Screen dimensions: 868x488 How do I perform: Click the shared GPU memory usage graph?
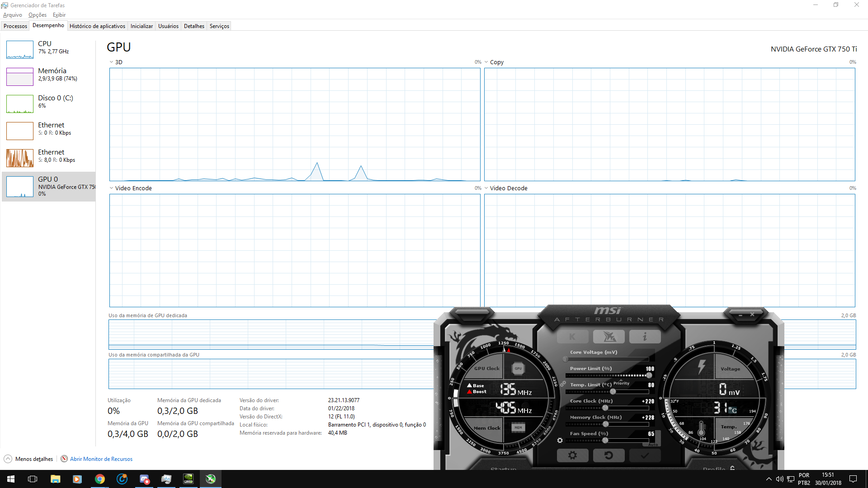[271, 374]
